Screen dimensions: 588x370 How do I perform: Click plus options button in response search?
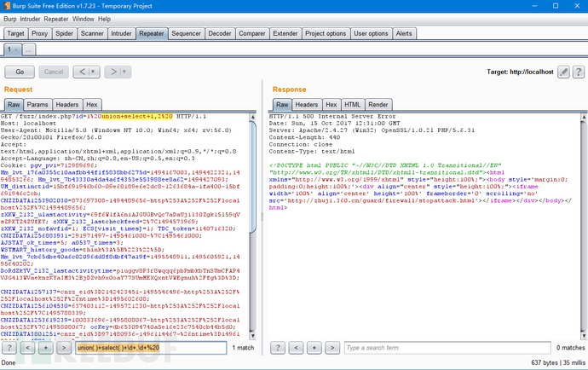[314, 348]
